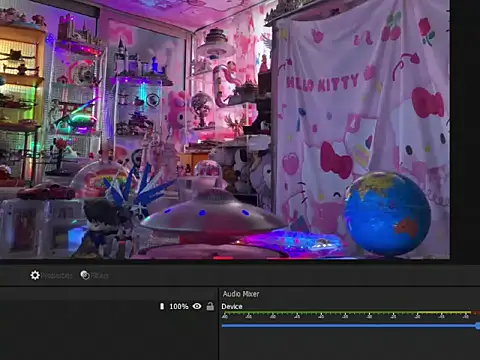Click the red marker at preview bottom edge
The image size is (480, 360).
click(x=223, y=257)
